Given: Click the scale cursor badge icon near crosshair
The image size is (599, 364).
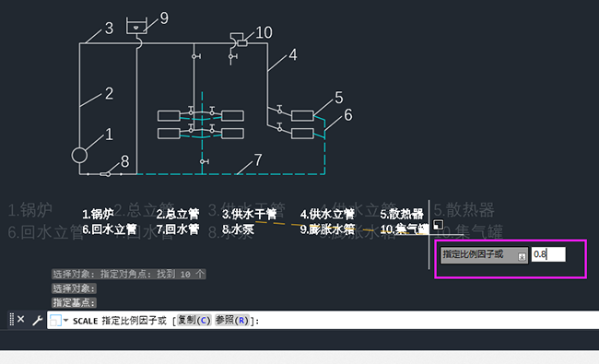Looking at the screenshot, I should click(438, 225).
